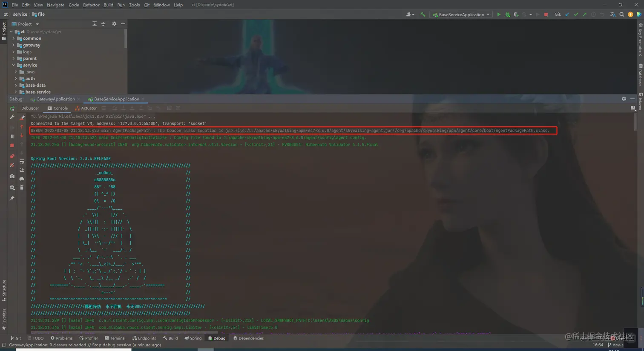Screen dimensions: 644x351
Task: Expand the common folder
Action: [x=14, y=38]
